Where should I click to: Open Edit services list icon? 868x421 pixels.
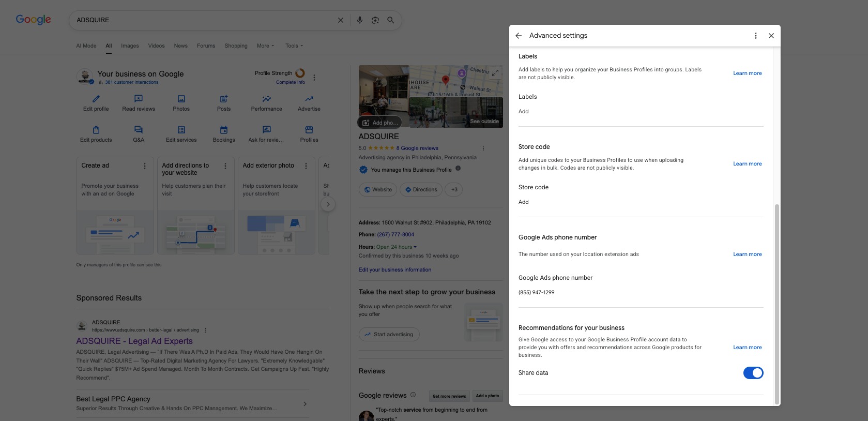tap(181, 130)
